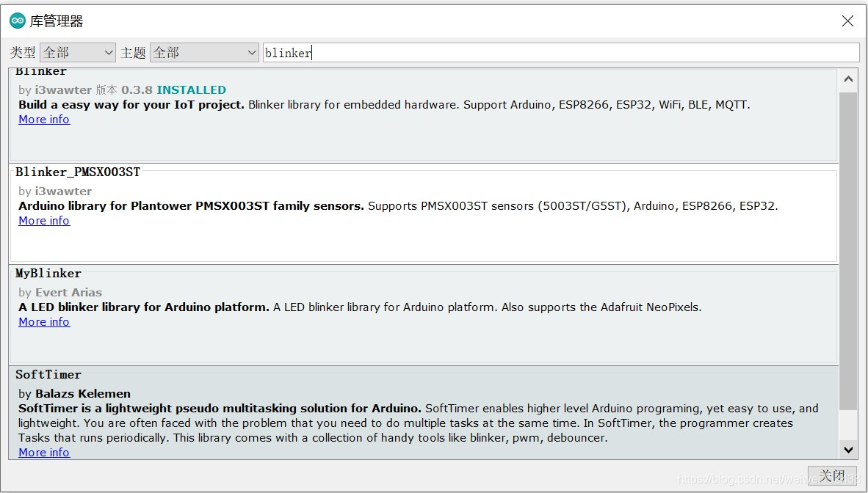Open More info link for MyBlinker

click(x=44, y=322)
